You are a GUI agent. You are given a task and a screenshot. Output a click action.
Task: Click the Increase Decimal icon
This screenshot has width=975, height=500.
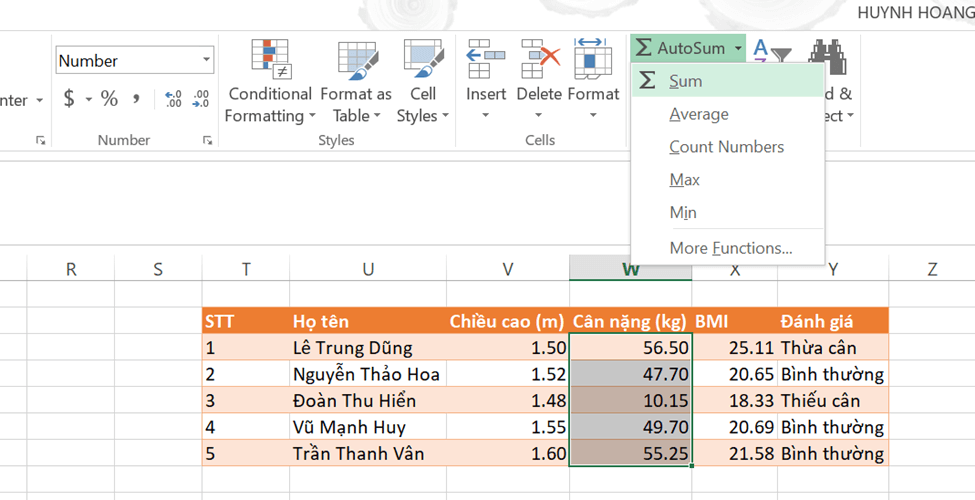173,98
